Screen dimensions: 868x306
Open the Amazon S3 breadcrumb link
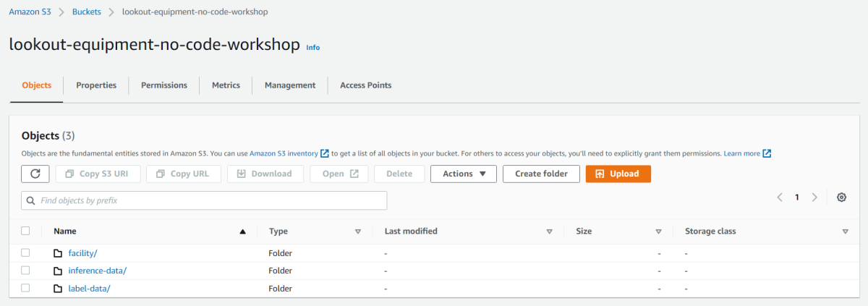point(30,12)
